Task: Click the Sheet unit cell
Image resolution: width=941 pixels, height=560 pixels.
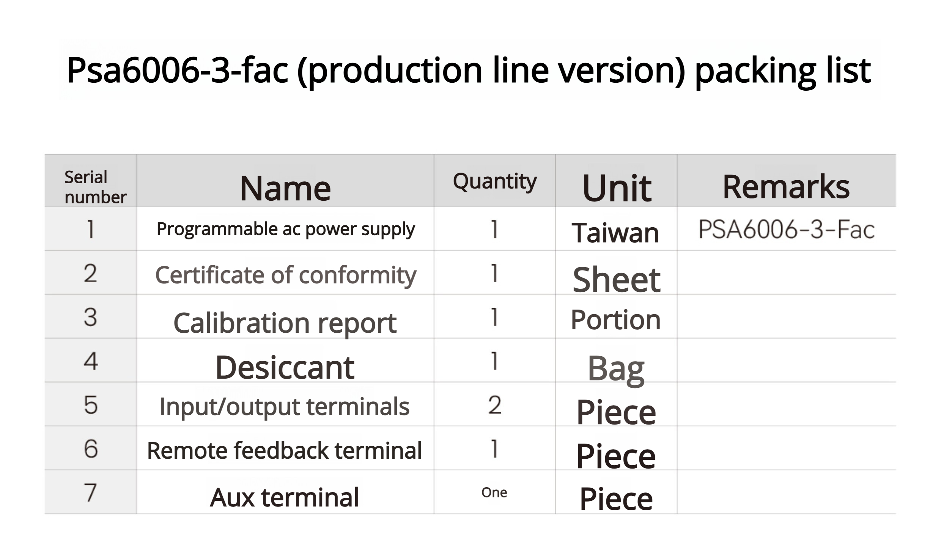Action: pyautogui.click(x=616, y=280)
